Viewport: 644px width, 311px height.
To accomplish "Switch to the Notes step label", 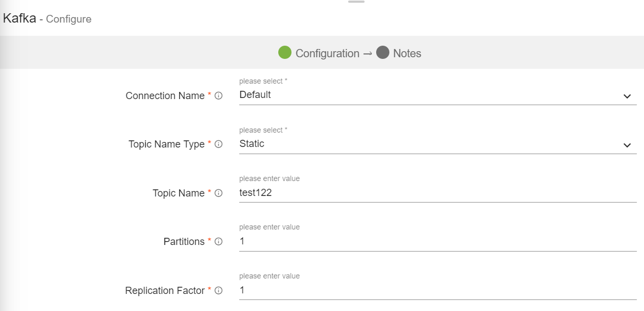I will pyautogui.click(x=407, y=53).
